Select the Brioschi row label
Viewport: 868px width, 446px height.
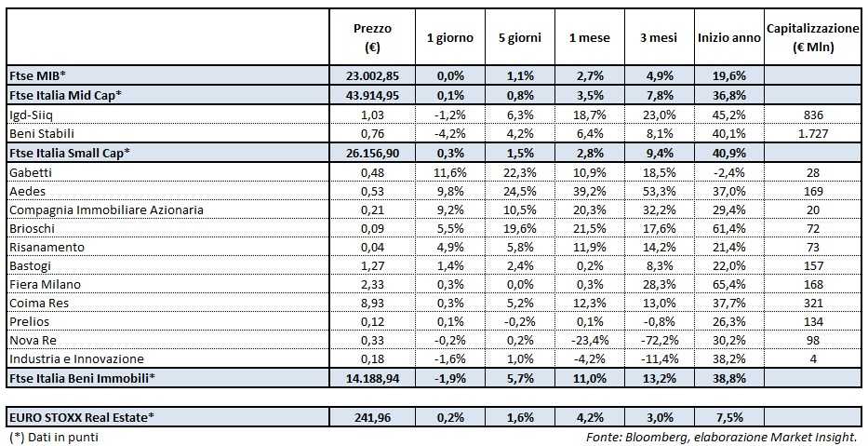point(32,228)
